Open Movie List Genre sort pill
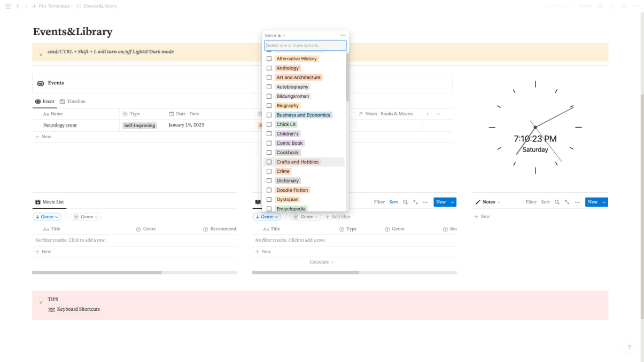The height and width of the screenshot is (362, 644). [x=47, y=217]
